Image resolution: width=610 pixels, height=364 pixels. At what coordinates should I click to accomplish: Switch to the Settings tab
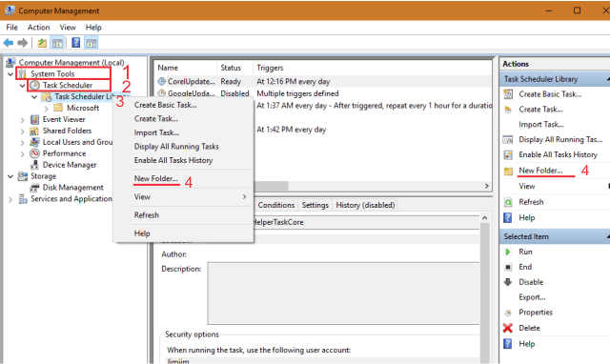coord(315,205)
